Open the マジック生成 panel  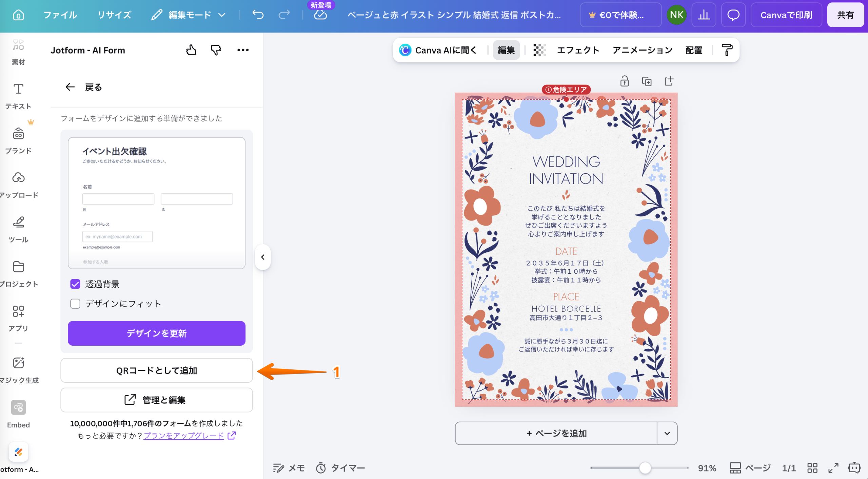[18, 370]
